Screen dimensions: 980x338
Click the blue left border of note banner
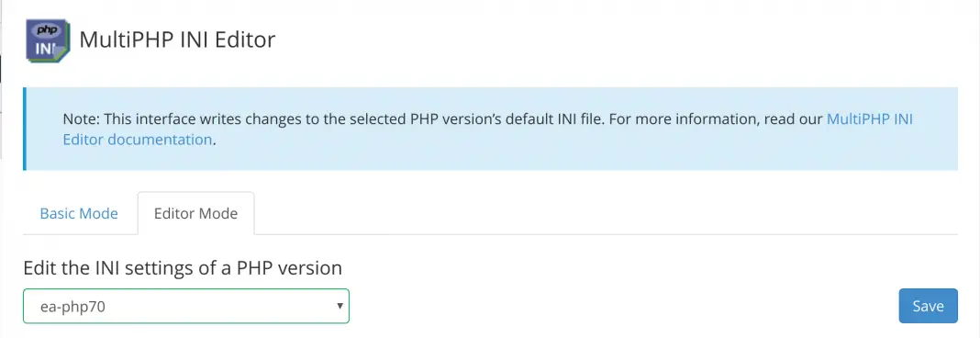25,129
